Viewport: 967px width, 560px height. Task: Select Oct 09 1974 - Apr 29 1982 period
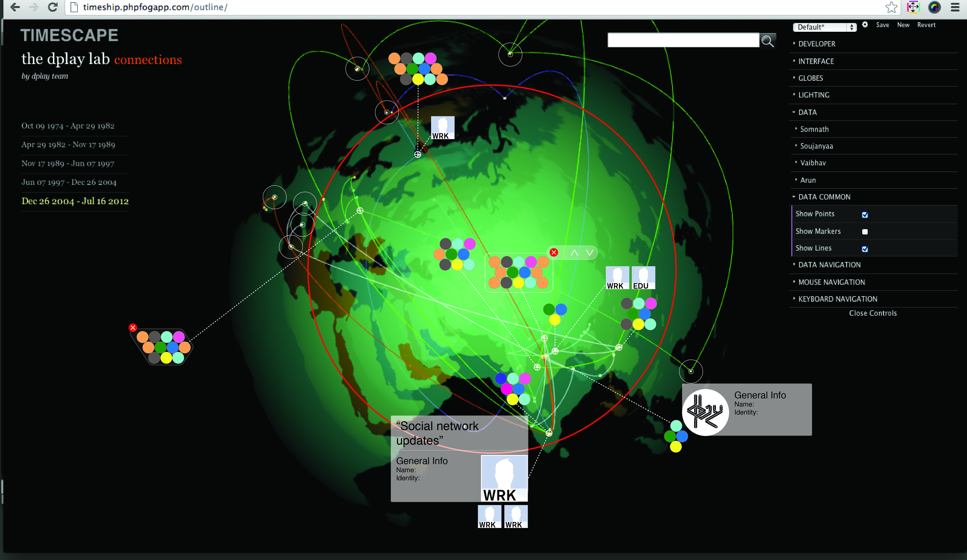pyautogui.click(x=68, y=126)
